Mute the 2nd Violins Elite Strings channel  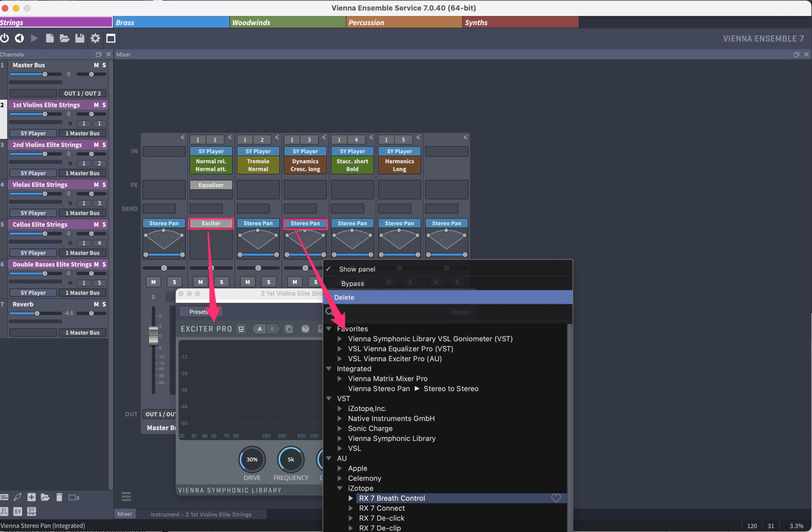[x=96, y=145]
